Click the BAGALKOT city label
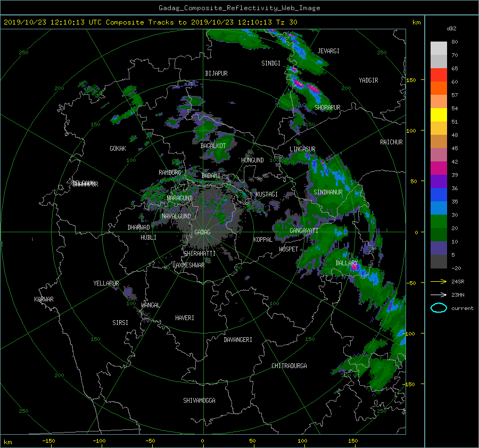 [213, 146]
